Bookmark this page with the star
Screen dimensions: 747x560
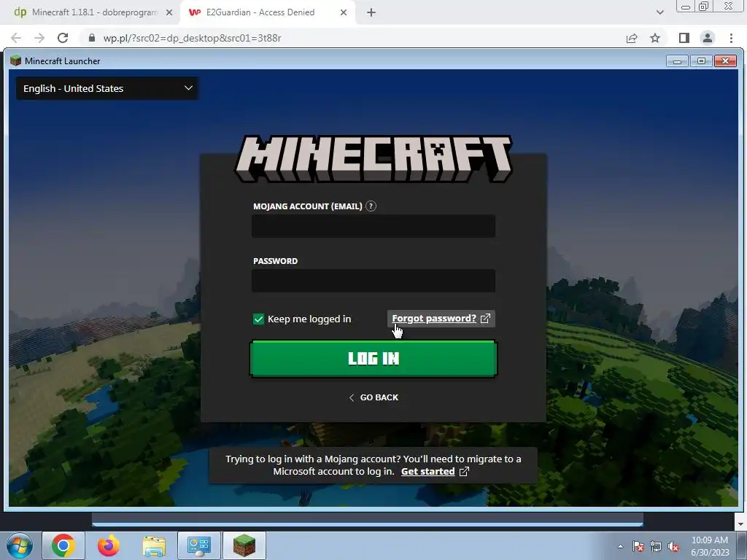coord(655,38)
